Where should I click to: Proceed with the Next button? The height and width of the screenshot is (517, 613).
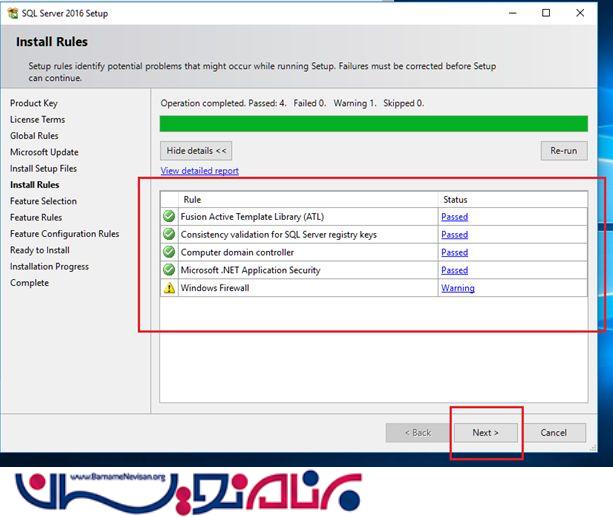click(x=485, y=433)
